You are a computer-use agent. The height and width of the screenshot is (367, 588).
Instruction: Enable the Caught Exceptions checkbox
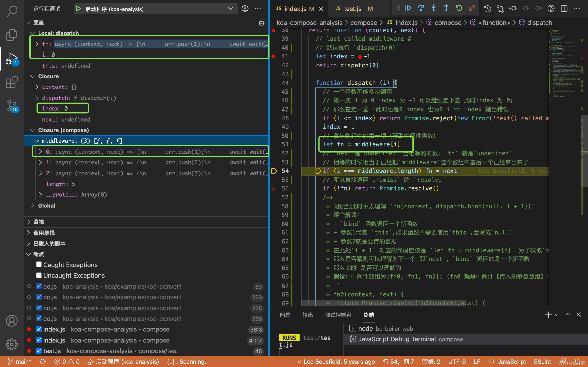39,264
